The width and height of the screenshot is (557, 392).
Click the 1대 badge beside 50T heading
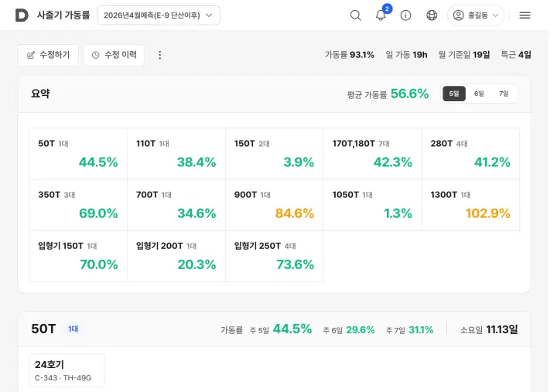point(73,329)
